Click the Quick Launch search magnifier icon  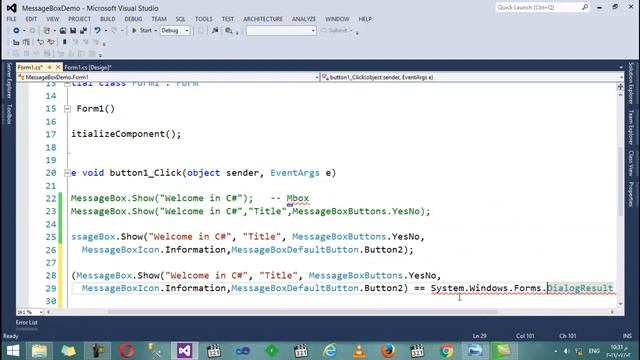[585, 7]
